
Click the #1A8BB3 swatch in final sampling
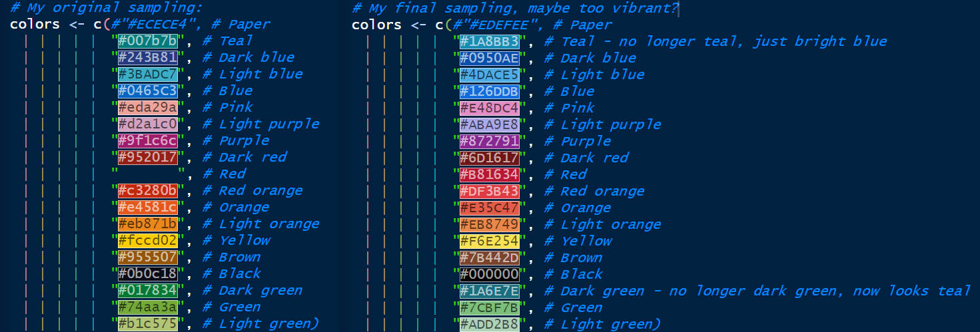[489, 41]
